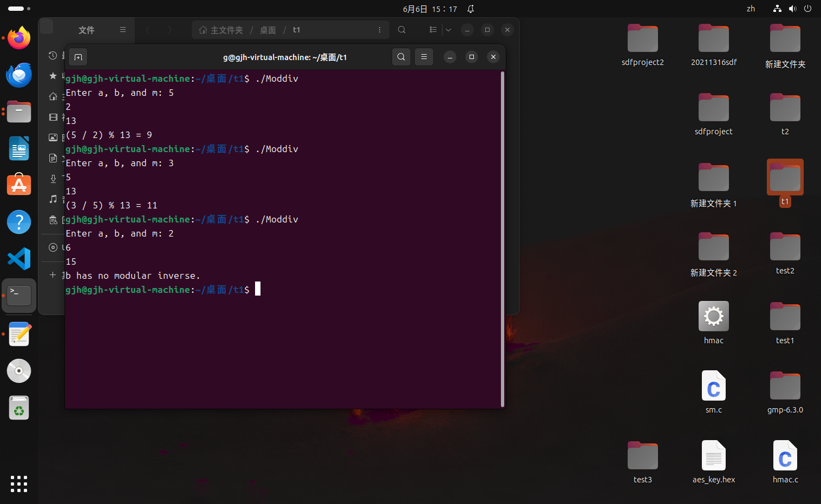The width and height of the screenshot is (821, 504).
Task: Select the sm.c file on the desktop
Action: 714,392
